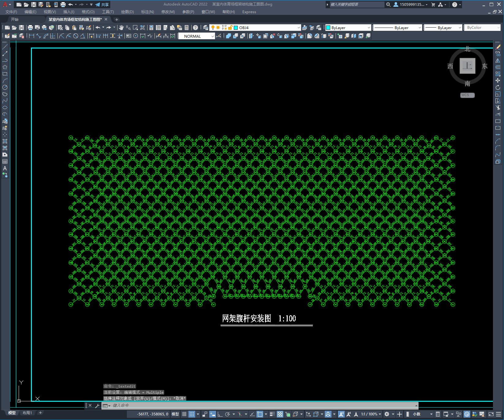Screen dimensions: 504x420
Task: Open the annotation scale 1:1 / 100% dropdown
Action: tap(371, 414)
